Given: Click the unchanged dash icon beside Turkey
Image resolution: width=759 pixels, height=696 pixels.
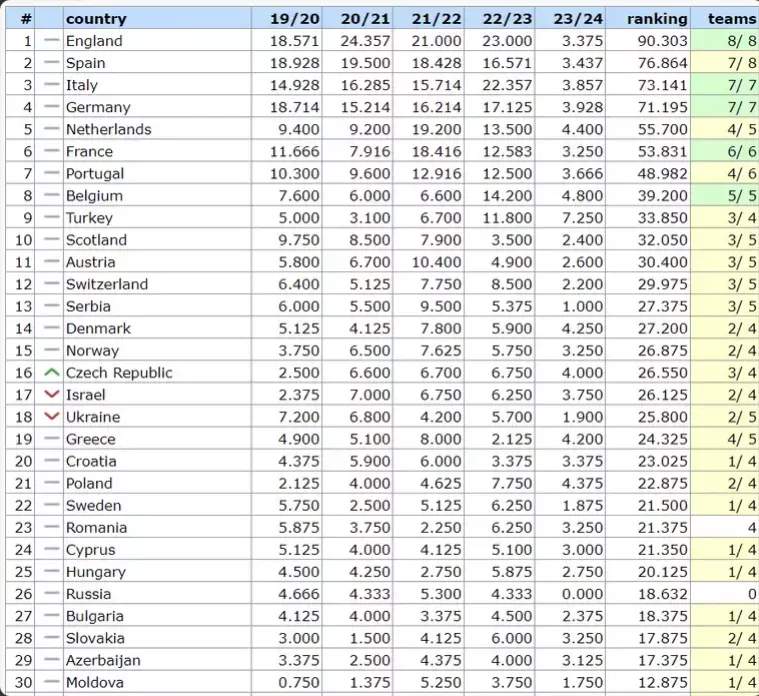Looking at the screenshot, I should tap(52, 218).
